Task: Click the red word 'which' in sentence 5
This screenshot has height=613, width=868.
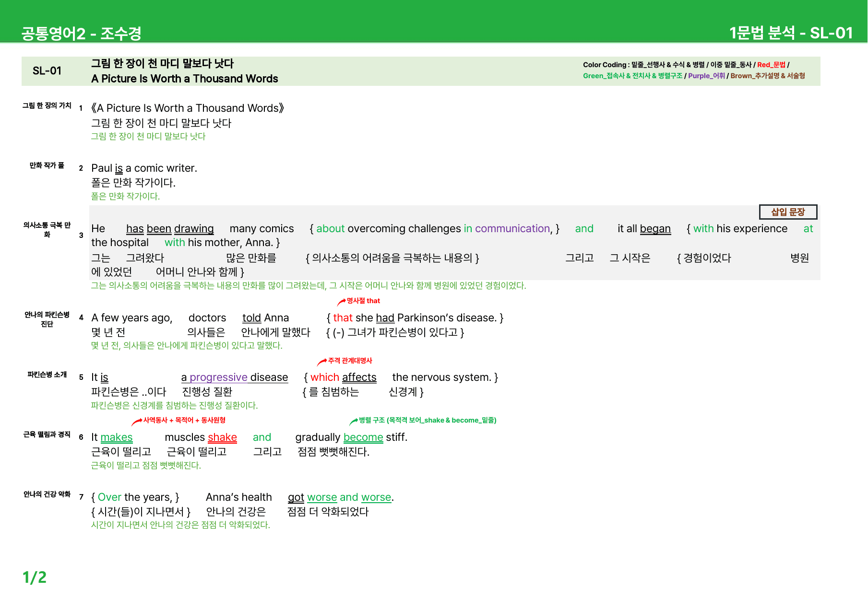Action: [x=325, y=377]
